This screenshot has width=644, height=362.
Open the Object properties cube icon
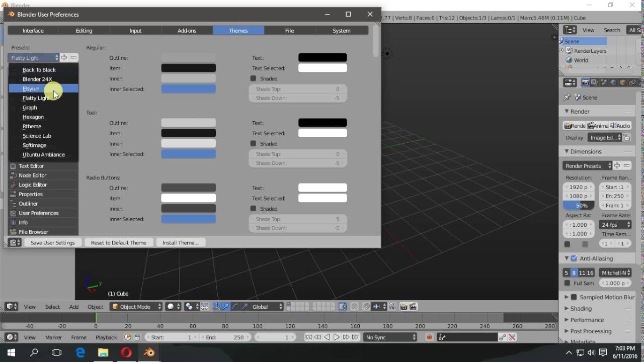[623, 83]
